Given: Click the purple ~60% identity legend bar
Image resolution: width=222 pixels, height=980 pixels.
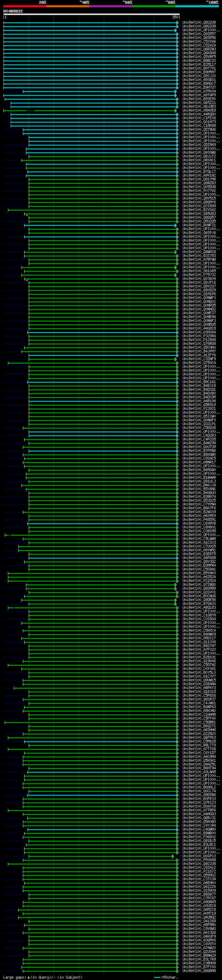Looking at the screenshot, I should click(111, 6).
